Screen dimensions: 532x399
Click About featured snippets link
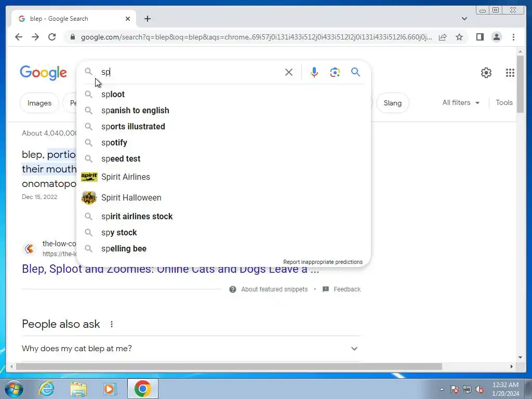point(274,289)
